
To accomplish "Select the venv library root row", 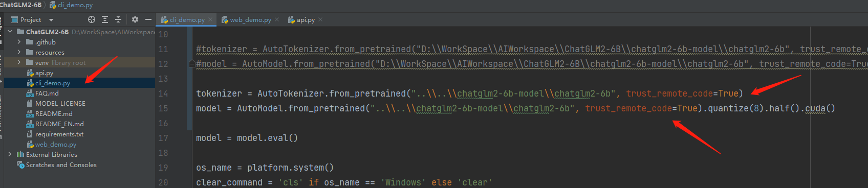I will coord(79,62).
